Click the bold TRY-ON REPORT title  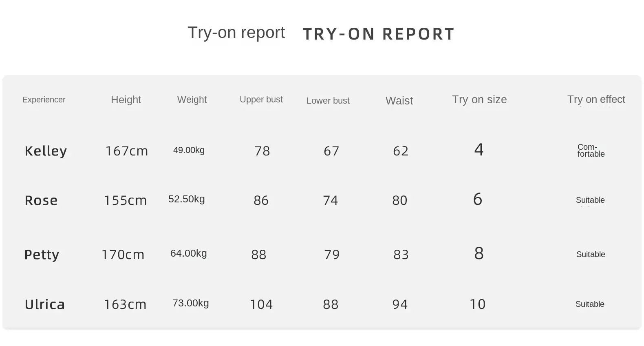pyautogui.click(x=379, y=34)
